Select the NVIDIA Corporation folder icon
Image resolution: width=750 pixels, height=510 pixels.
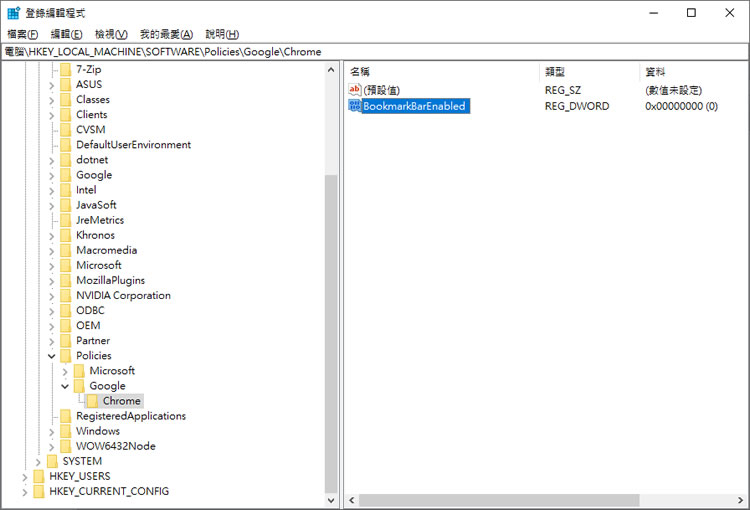pos(66,296)
